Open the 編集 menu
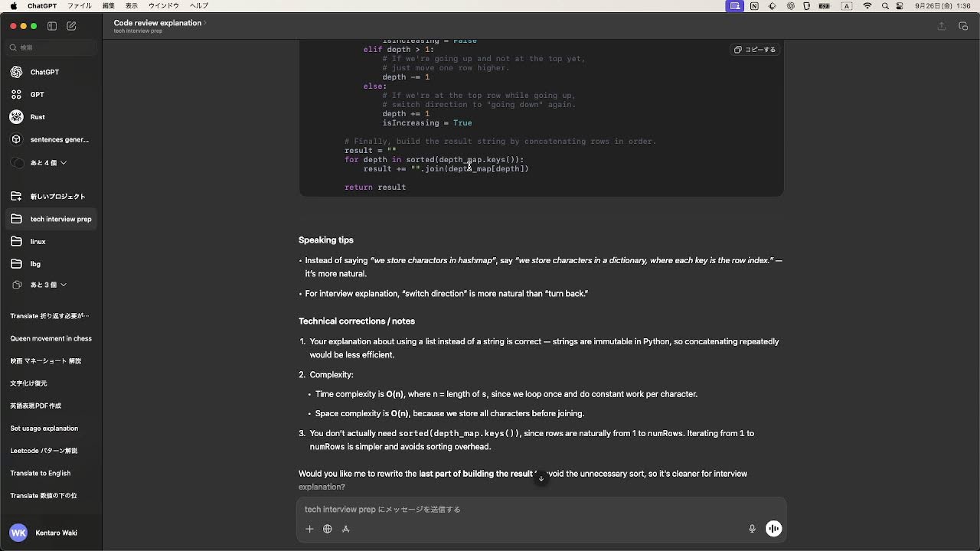The width and height of the screenshot is (980, 551). coord(109,6)
